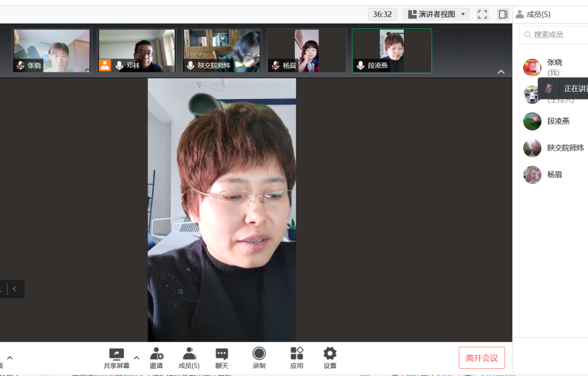Image resolution: width=588 pixels, height=376 pixels.
Task: Open the chat panel
Action: (x=221, y=358)
